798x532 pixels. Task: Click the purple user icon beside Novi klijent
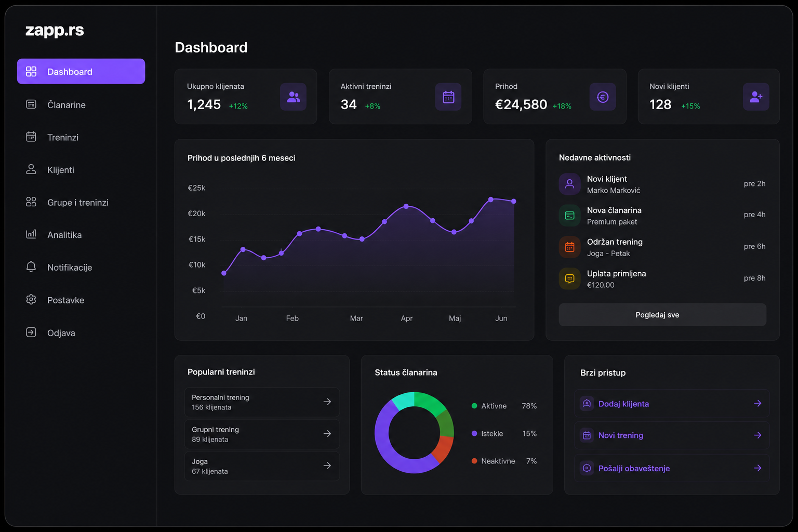pos(569,184)
